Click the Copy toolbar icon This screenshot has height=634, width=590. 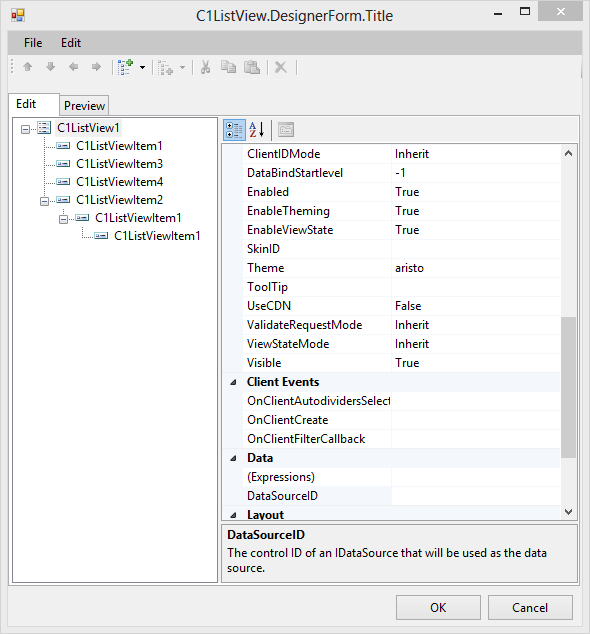pos(228,67)
